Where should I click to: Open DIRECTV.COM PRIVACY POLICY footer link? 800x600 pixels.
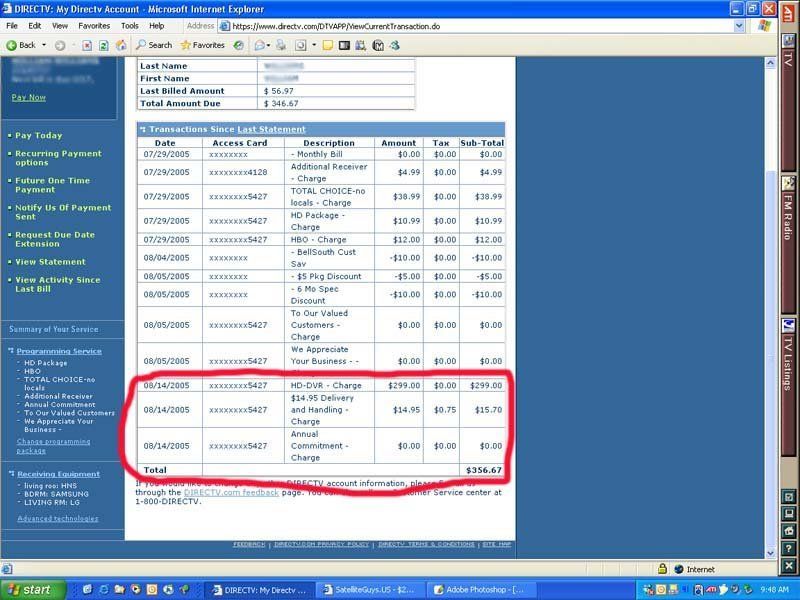[x=321, y=544]
